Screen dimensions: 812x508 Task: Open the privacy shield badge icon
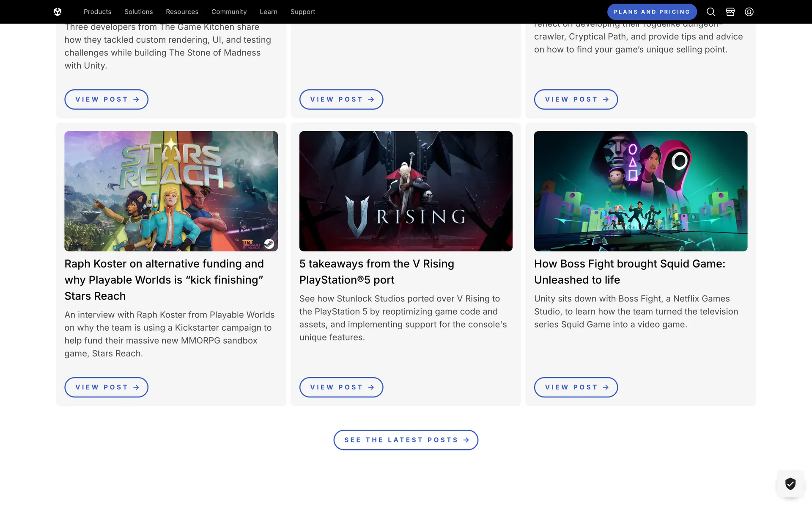click(x=790, y=483)
